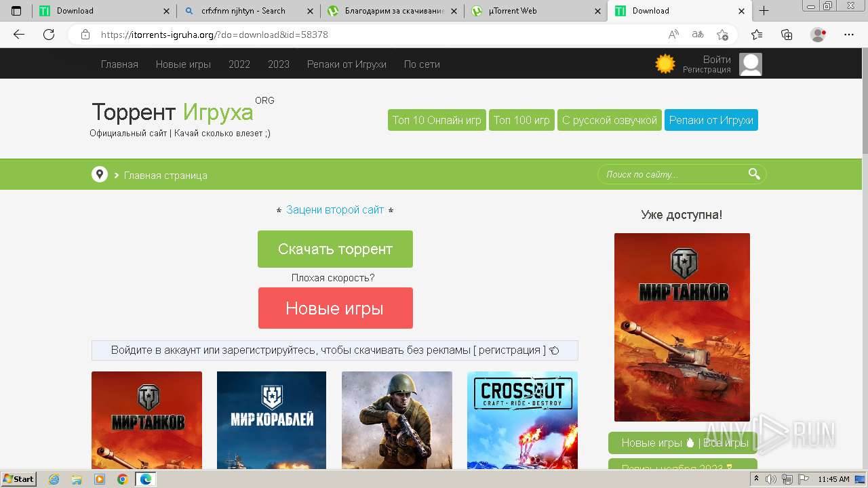Screen dimensions: 868x488
Task: Click Зацени второй сайт link
Action: 335,210
